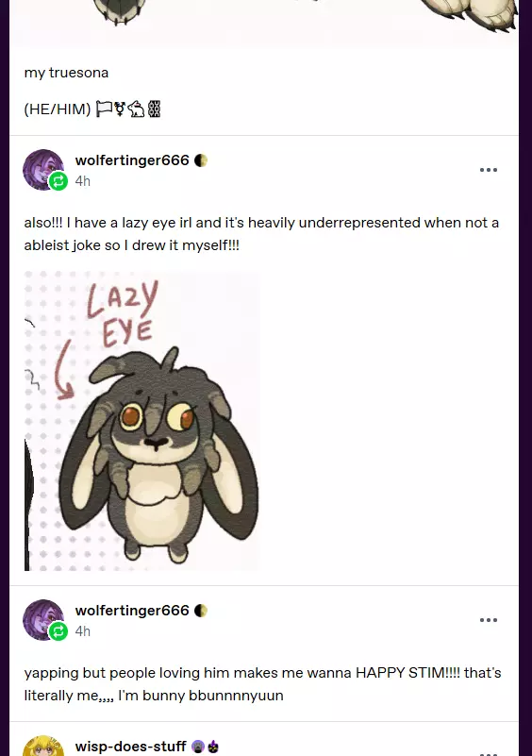Image resolution: width=532 pixels, height=756 pixels.
Task: Click wisp-does-stuff yellow-haired avatar
Action: [43, 747]
